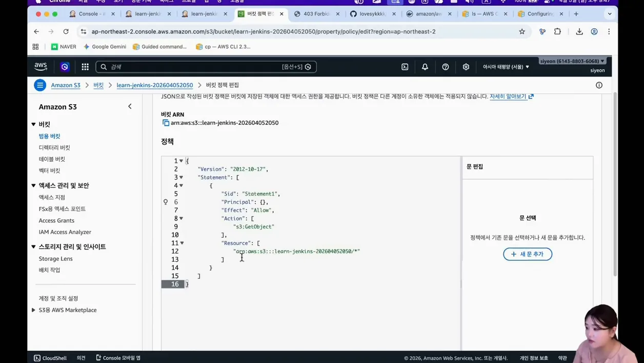The width and height of the screenshot is (644, 363).
Task: Bookmark this page with the star
Action: (522, 31)
